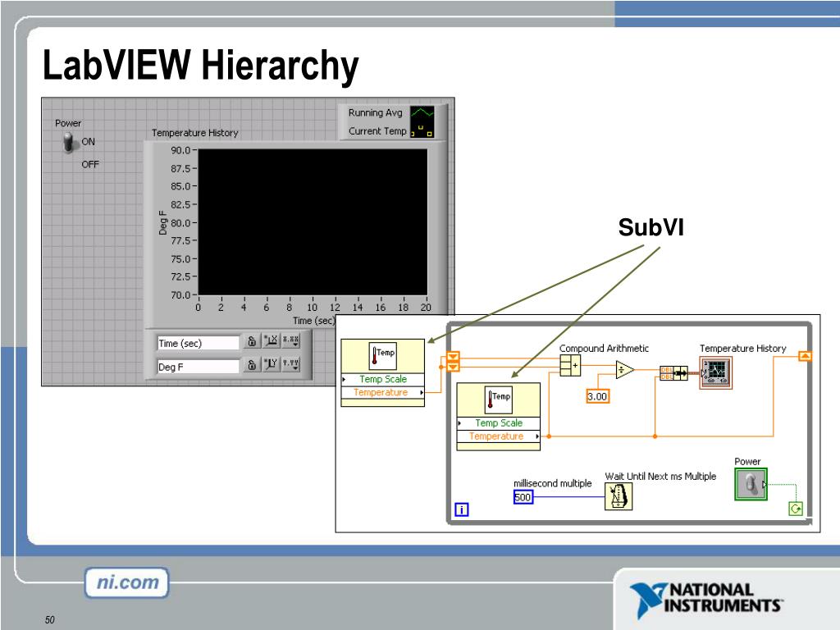Click the 3.00 numeric constant
This screenshot has width=840, height=630.
(x=598, y=396)
